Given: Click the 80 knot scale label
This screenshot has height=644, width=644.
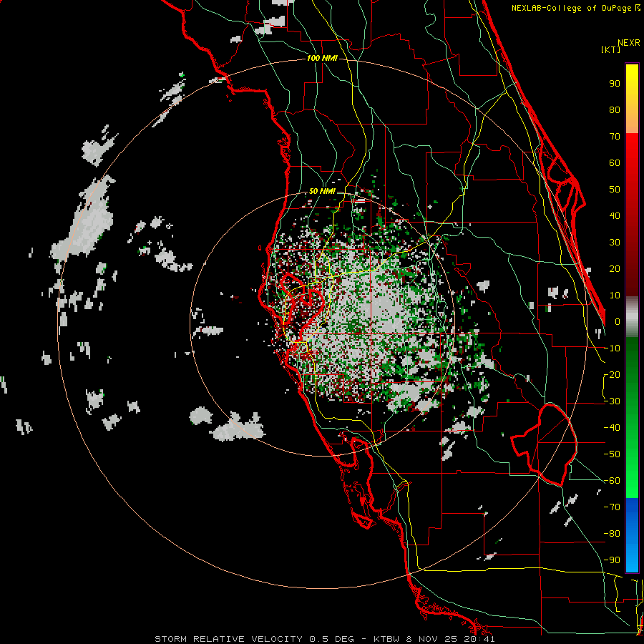Looking at the screenshot, I should tap(615, 110).
